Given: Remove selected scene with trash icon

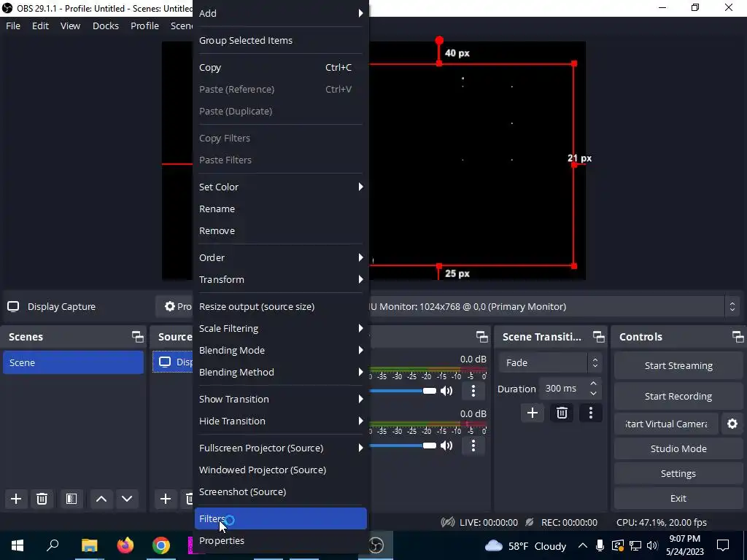Looking at the screenshot, I should point(42,499).
